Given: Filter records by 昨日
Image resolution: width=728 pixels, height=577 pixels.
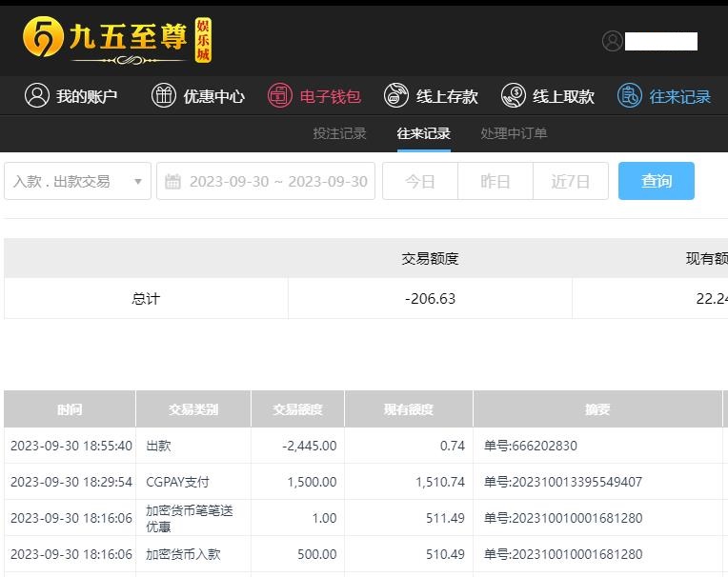Looking at the screenshot, I should (495, 181).
